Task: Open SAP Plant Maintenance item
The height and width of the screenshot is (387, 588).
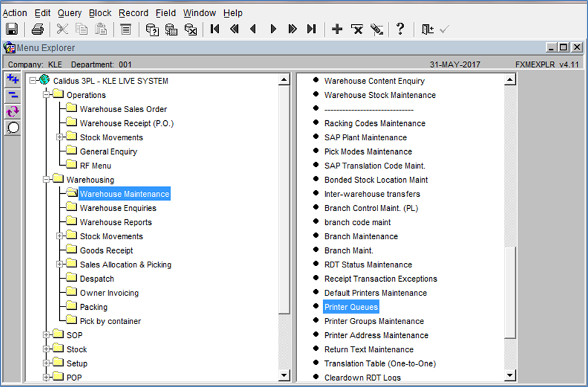Action: pyautogui.click(x=365, y=138)
